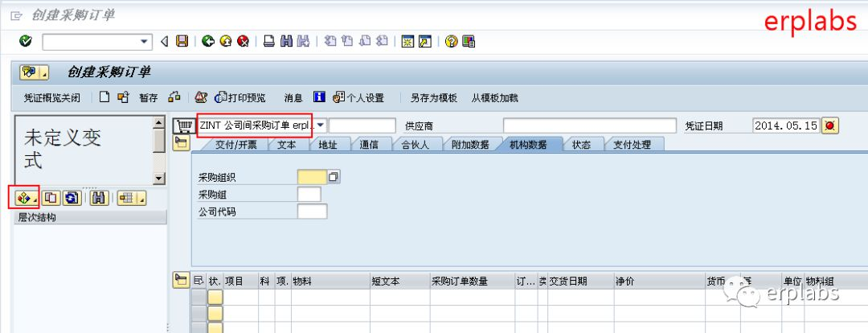Click the PO number field beside order type
868x333 pixels.
pyautogui.click(x=362, y=125)
